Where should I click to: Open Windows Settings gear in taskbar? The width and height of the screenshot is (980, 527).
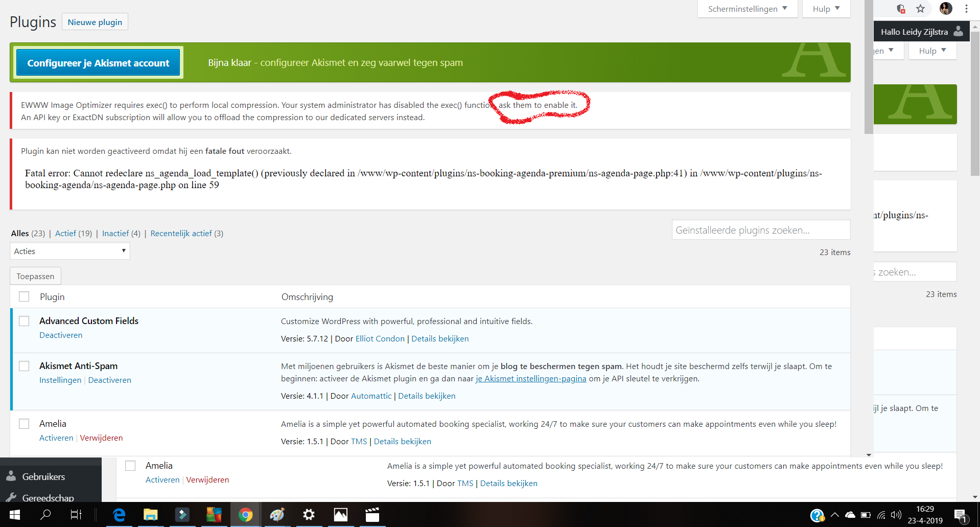tap(309, 515)
